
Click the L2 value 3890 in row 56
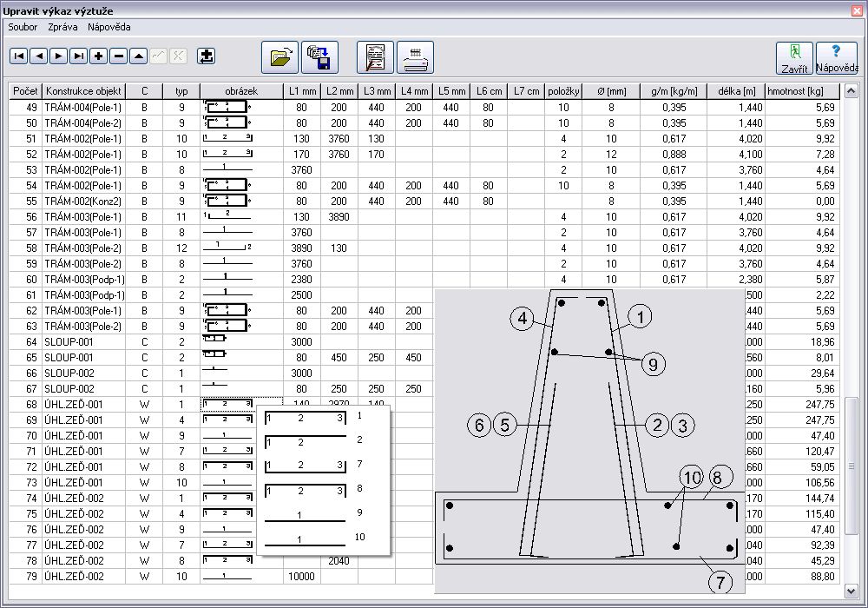[x=339, y=217]
